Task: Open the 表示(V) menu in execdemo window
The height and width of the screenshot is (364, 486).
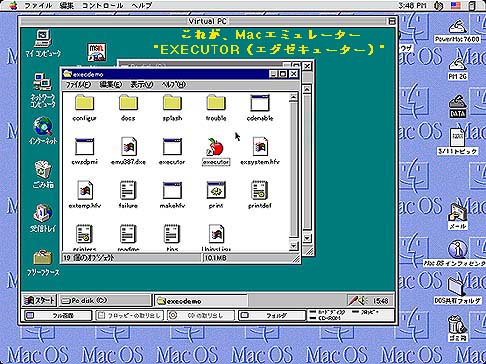Action: click(x=142, y=85)
